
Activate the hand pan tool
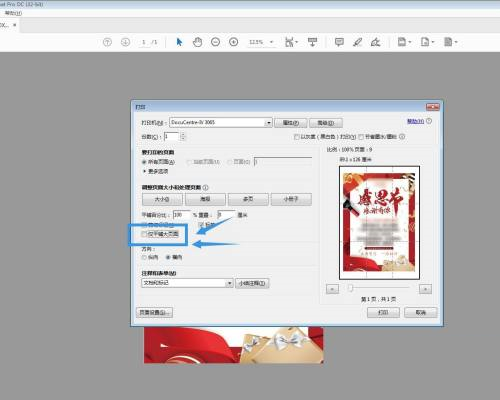(197, 42)
